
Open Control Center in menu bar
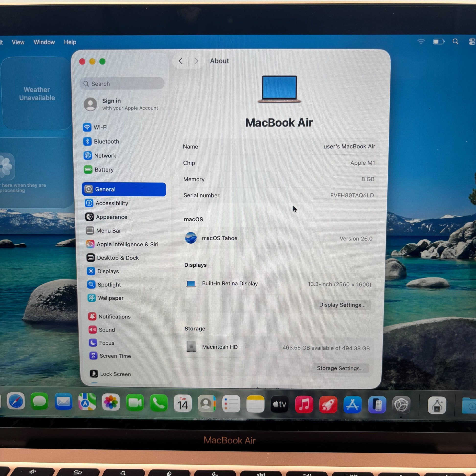471,42
